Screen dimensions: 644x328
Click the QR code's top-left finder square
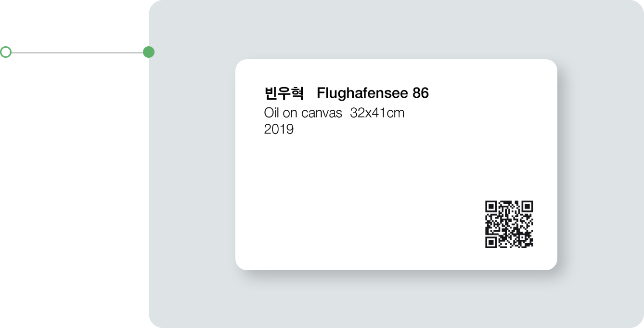coord(491,207)
